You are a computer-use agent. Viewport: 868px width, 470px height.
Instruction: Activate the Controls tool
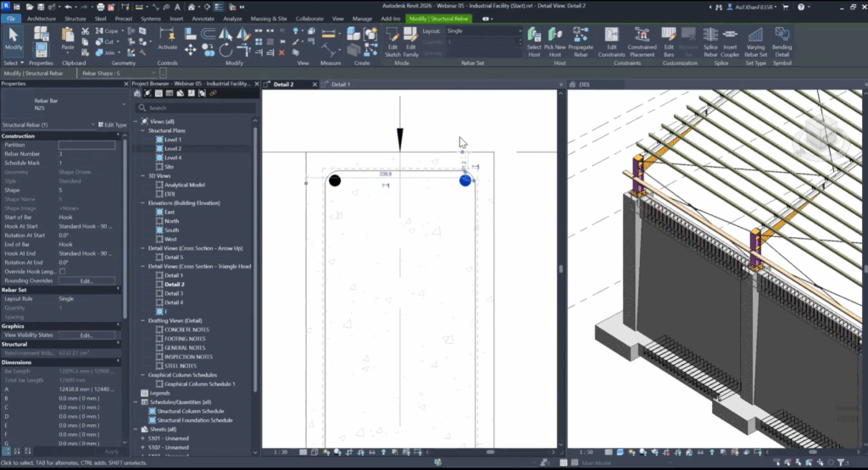[167, 39]
